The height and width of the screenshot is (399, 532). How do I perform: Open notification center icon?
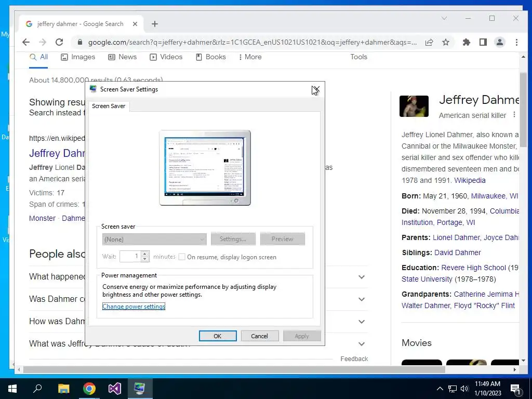(515, 389)
